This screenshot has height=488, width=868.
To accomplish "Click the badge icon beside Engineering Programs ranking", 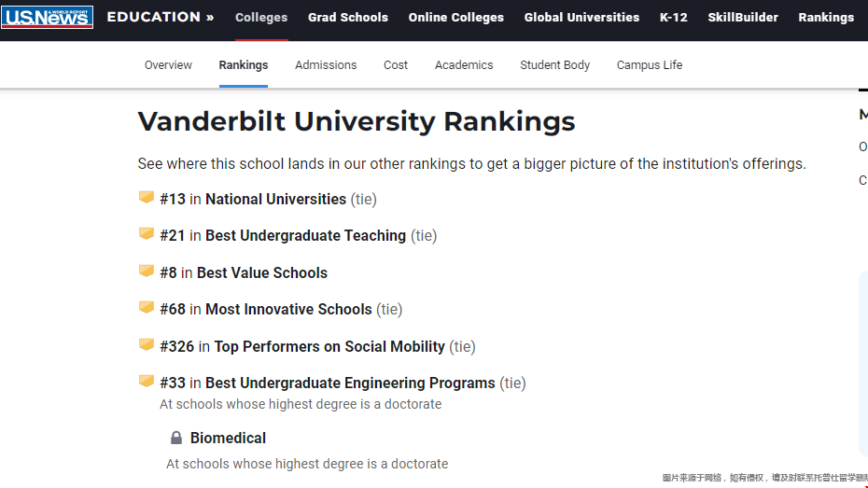I will (147, 382).
